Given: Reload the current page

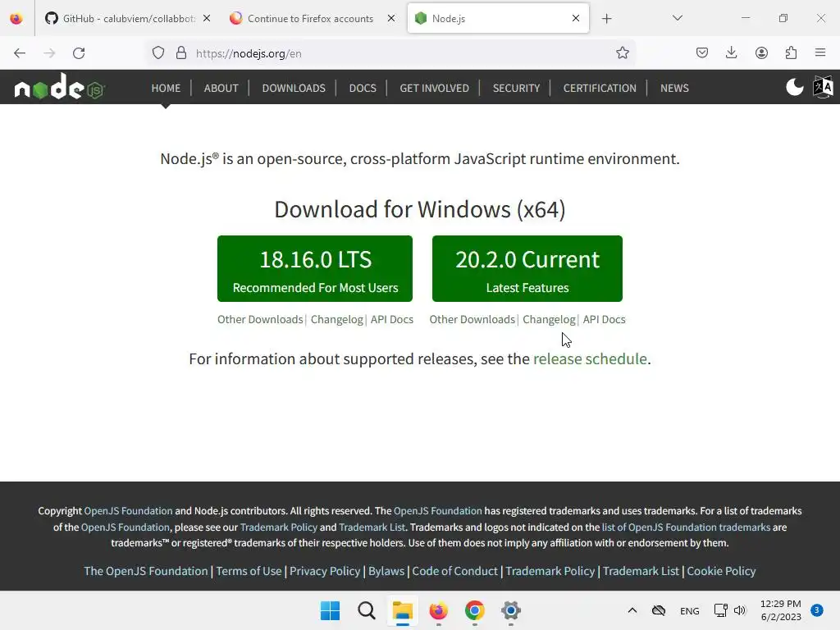Looking at the screenshot, I should 79,53.
